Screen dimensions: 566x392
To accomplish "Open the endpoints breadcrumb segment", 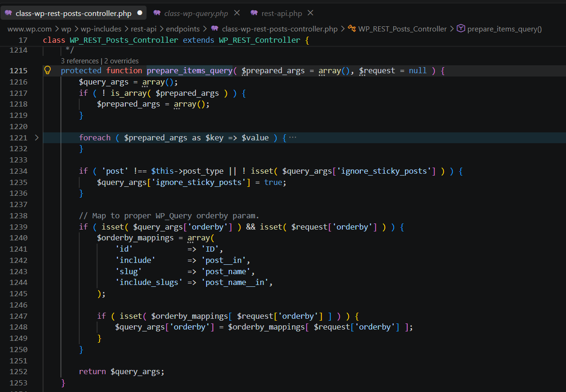I will click(183, 29).
